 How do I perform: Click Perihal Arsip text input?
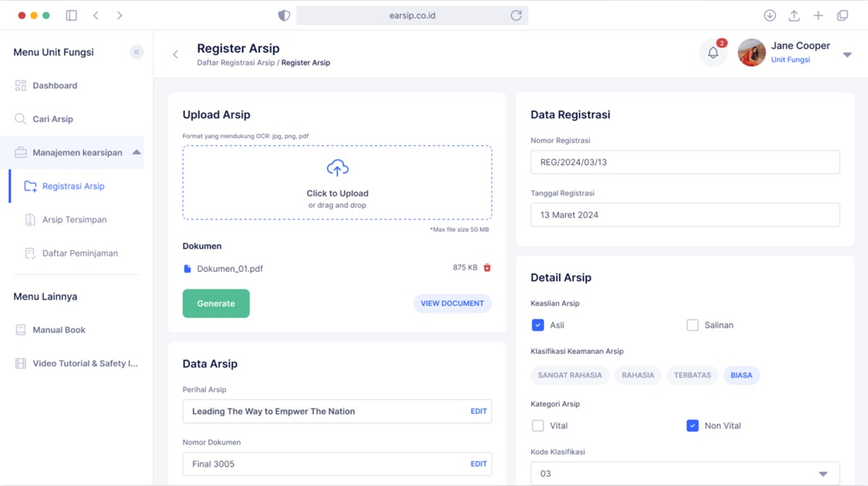[x=337, y=411]
